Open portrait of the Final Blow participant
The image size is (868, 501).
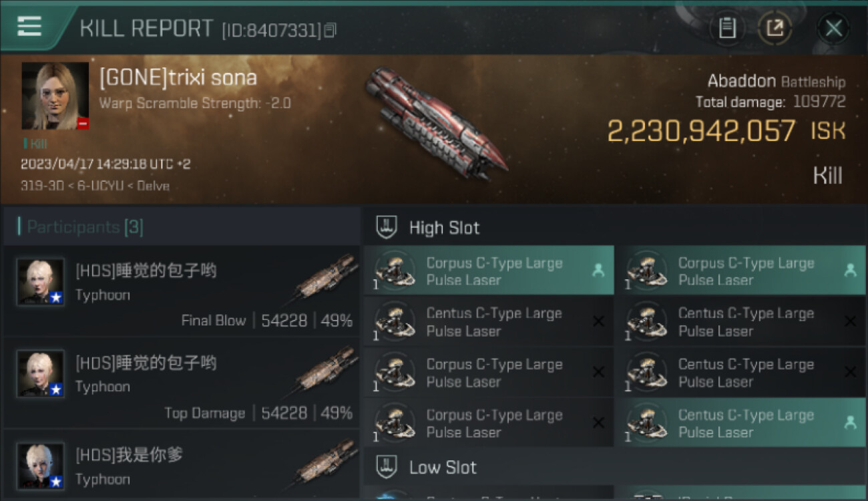[x=41, y=282]
